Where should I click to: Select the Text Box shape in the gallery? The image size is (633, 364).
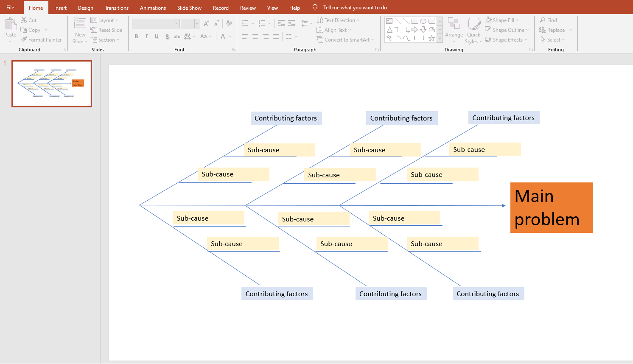point(389,21)
